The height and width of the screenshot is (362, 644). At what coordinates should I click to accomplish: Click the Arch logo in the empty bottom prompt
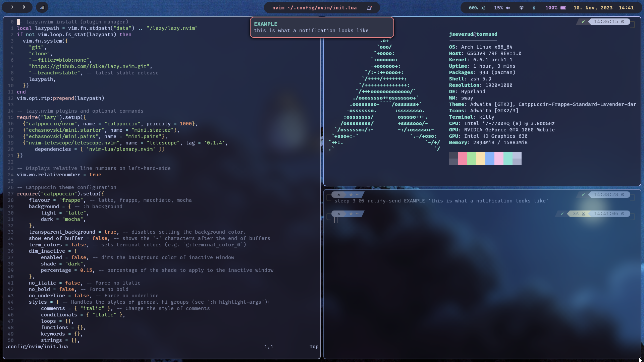coord(339,214)
